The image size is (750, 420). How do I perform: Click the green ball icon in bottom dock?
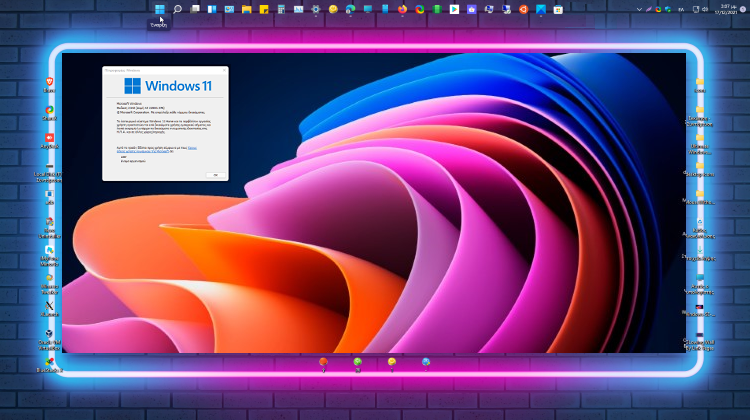point(357,362)
